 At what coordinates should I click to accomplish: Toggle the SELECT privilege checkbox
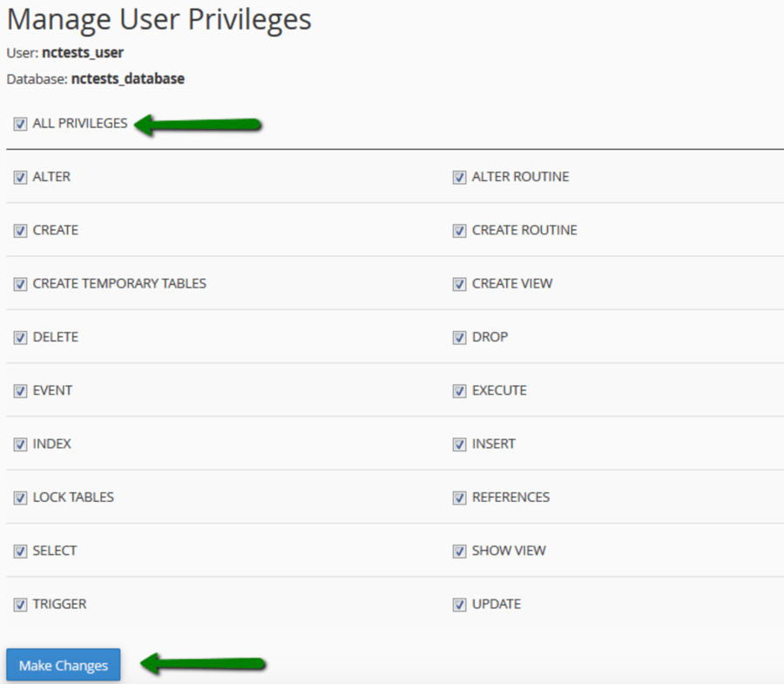[20, 552]
